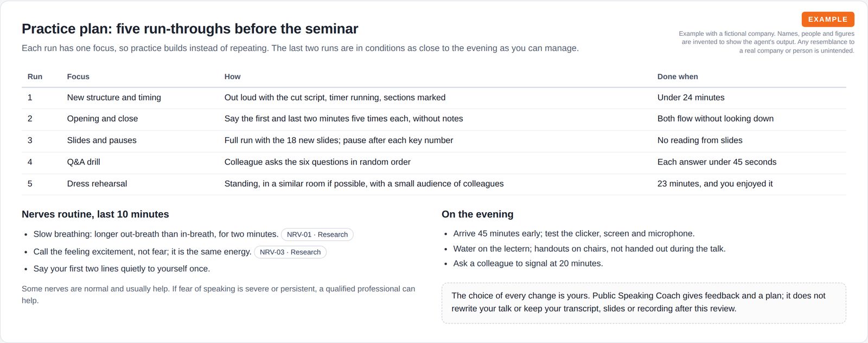Click the How column header
This screenshot has width=868, height=343.
(x=232, y=77)
